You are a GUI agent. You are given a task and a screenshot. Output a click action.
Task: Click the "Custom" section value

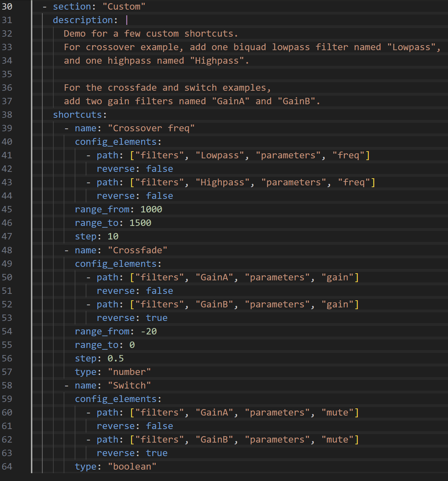coord(124,7)
